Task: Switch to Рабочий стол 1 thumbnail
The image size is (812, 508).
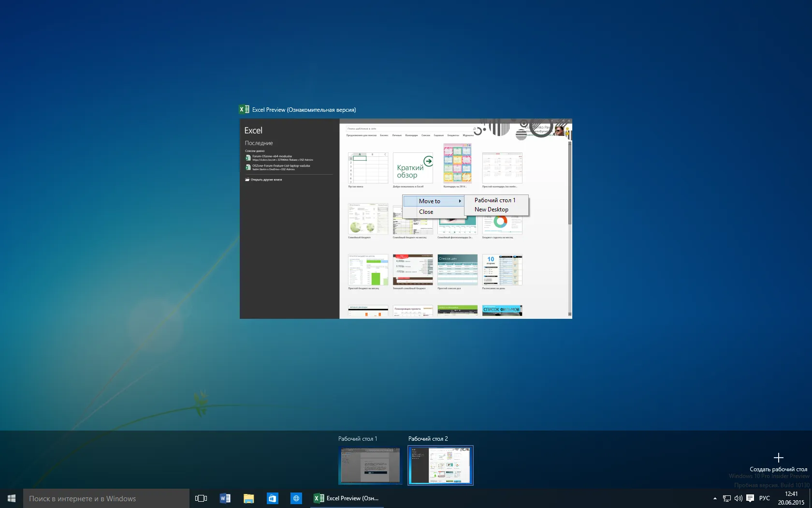Action: (x=370, y=465)
